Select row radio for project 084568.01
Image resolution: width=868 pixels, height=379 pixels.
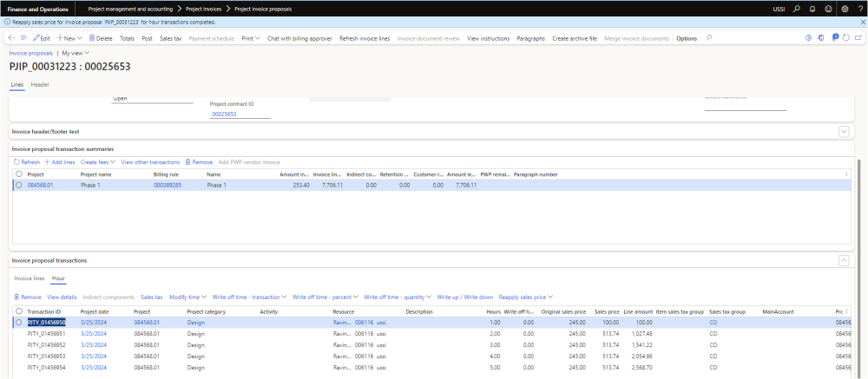click(18, 185)
